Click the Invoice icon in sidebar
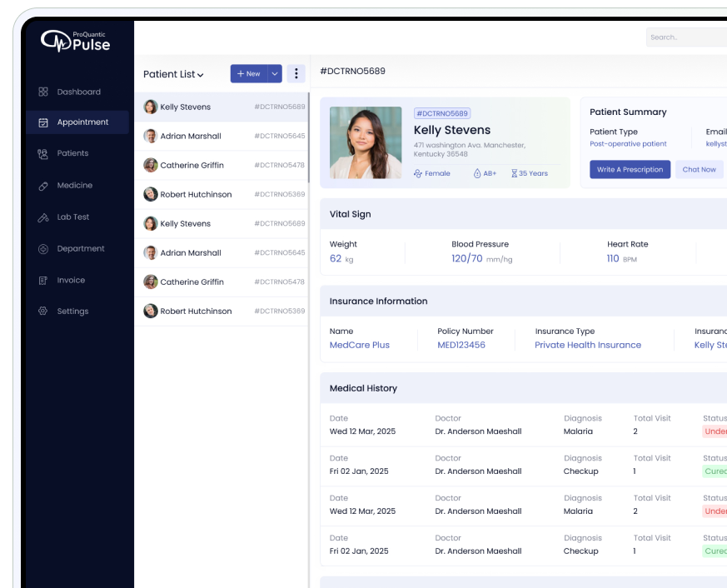The width and height of the screenshot is (727, 588). click(43, 281)
